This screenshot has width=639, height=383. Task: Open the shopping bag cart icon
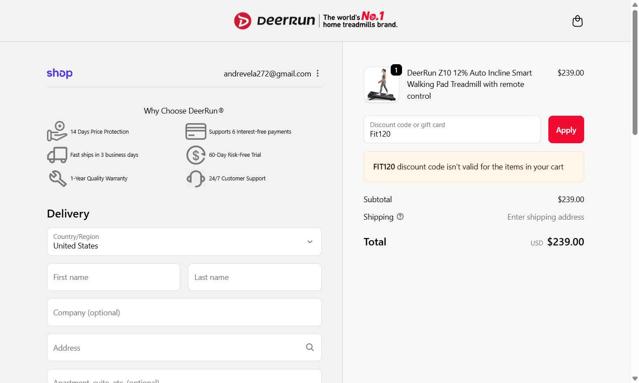click(577, 21)
